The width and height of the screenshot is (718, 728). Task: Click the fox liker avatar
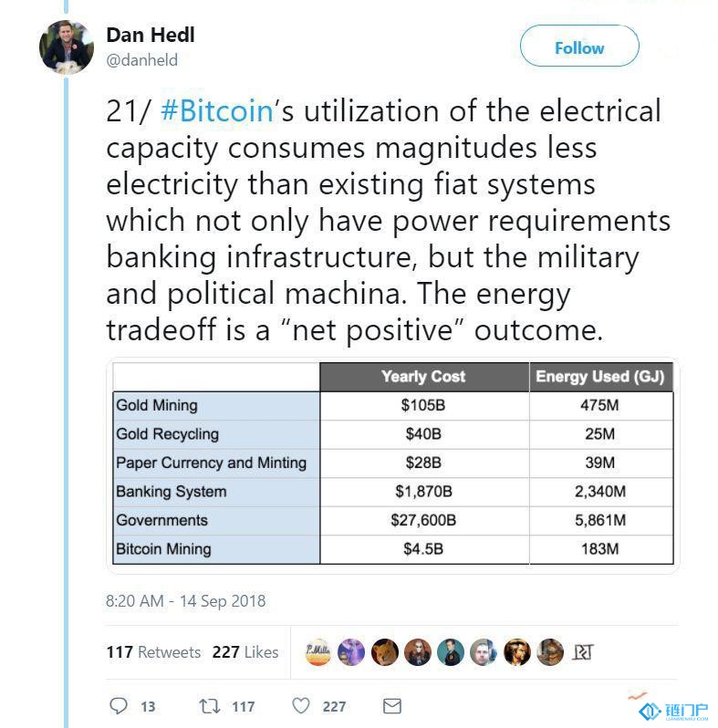click(384, 652)
